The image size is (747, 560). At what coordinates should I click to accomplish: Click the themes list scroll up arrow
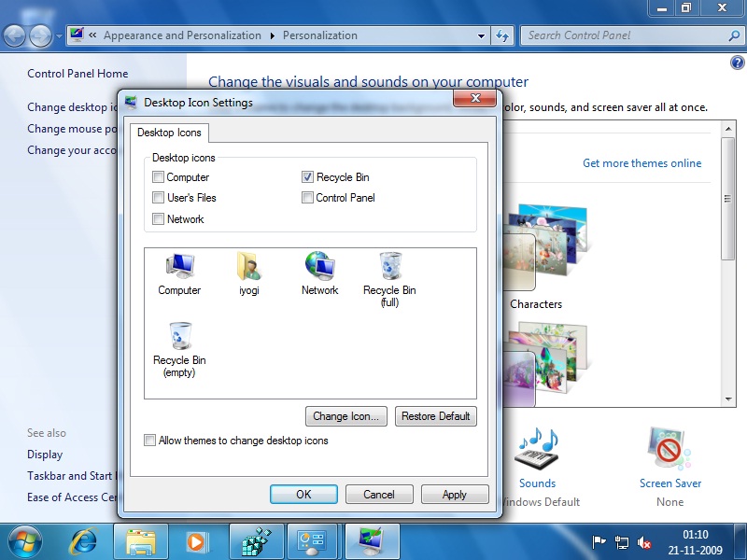(728, 129)
